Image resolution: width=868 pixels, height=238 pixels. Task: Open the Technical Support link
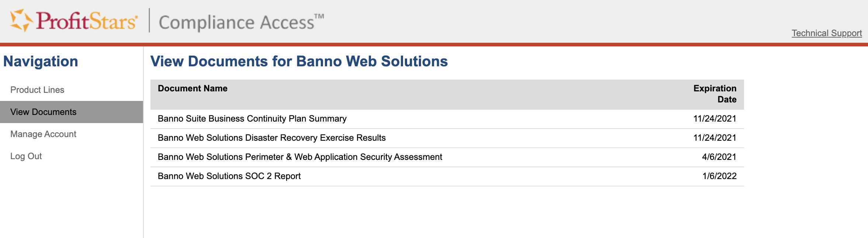[827, 33]
